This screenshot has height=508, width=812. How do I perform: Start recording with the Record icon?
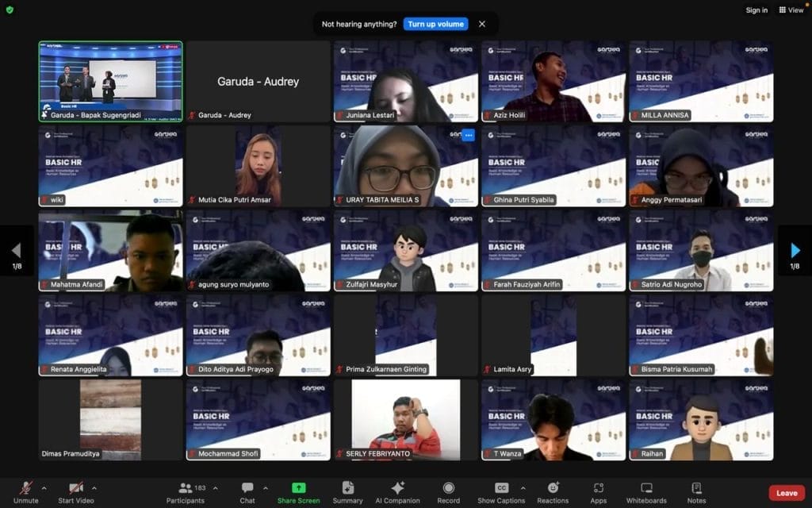coord(448,488)
